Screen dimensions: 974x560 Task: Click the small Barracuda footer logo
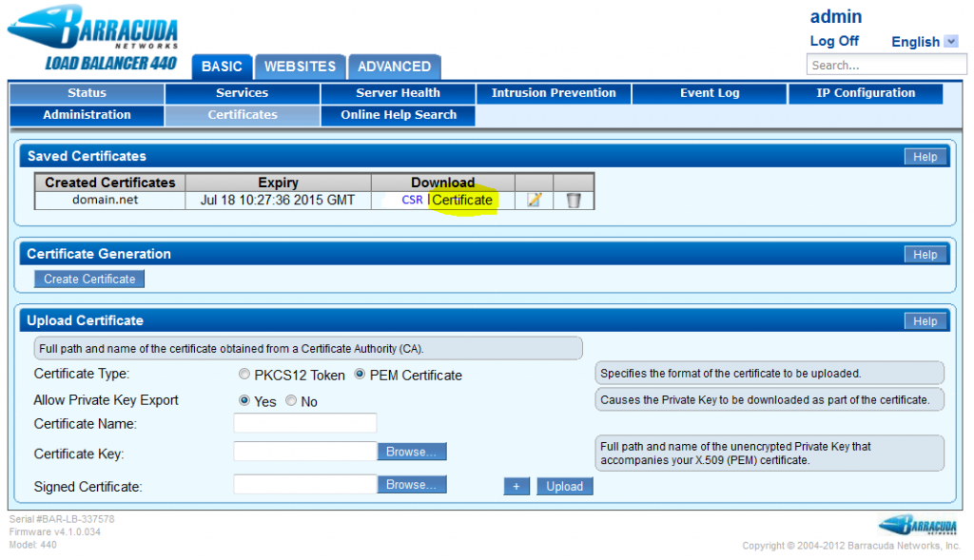click(x=918, y=525)
